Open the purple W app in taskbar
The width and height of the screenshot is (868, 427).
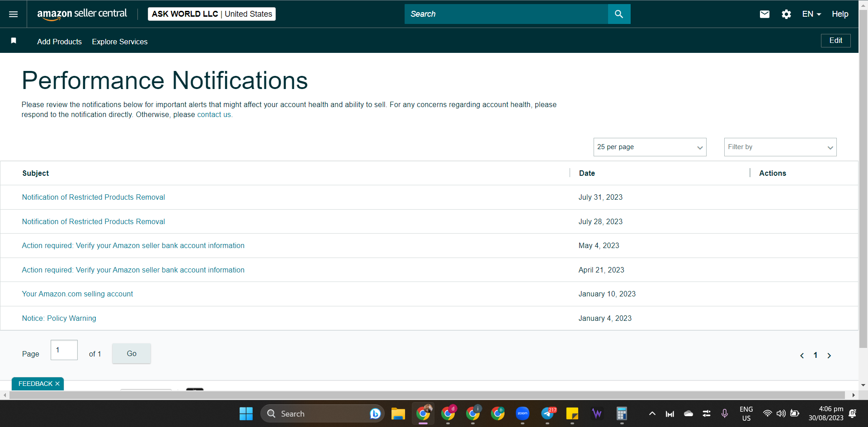pos(597,413)
